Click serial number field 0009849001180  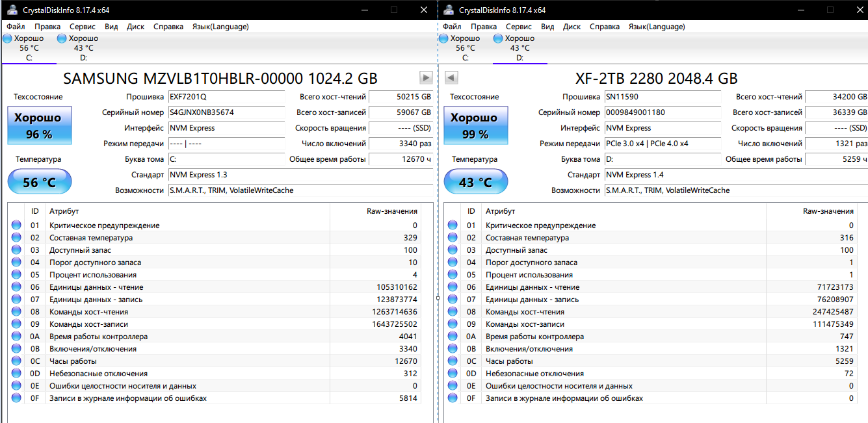tap(662, 112)
